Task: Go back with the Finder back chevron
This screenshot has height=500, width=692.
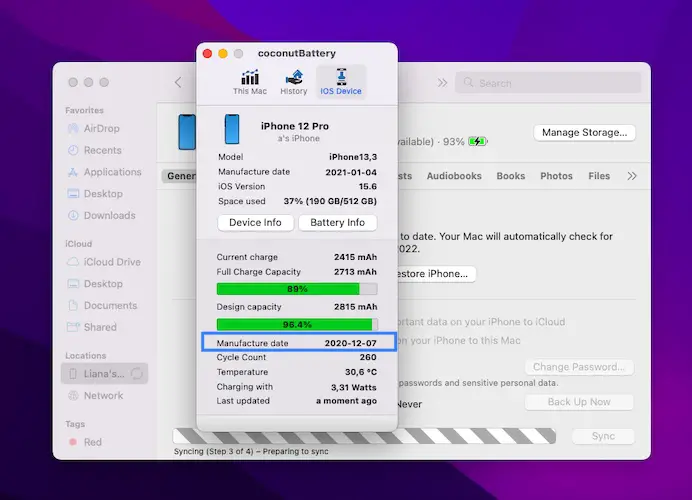Action: [x=178, y=83]
